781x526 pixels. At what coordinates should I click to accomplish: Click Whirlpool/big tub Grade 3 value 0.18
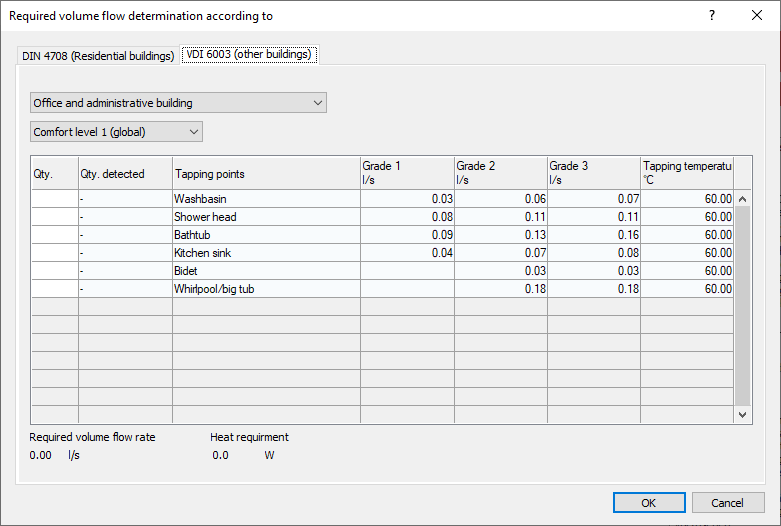coord(594,288)
